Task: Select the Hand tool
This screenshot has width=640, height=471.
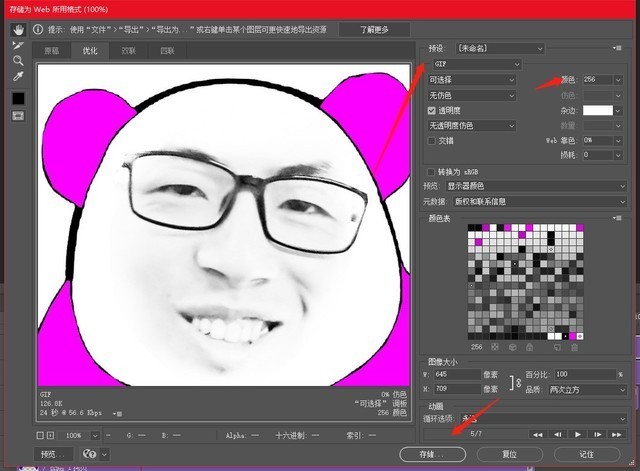Action: tap(18, 29)
